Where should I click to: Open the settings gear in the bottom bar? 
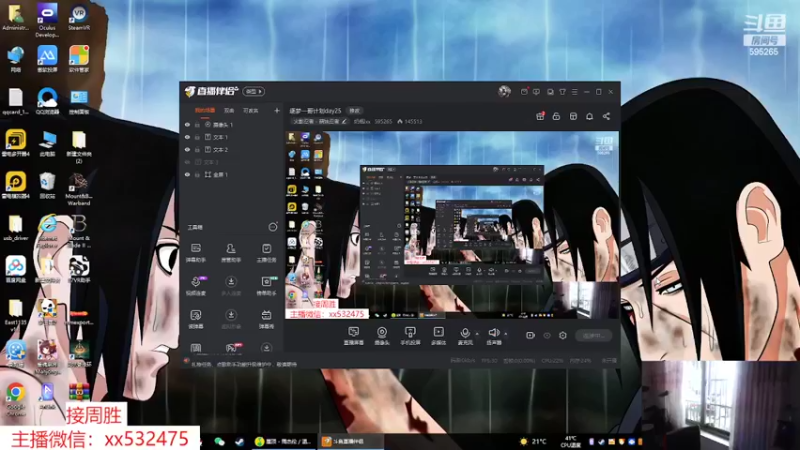[x=563, y=335]
